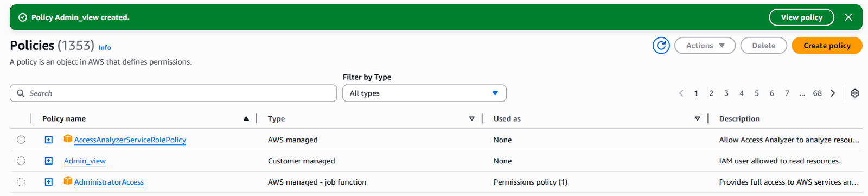868x196 pixels.
Task: Open Type column sort arrow
Action: pyautogui.click(x=472, y=118)
